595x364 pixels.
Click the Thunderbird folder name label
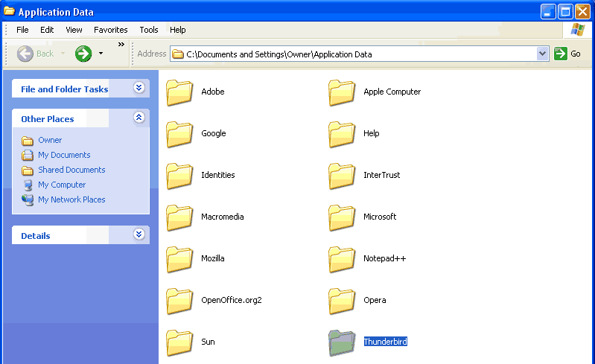(x=385, y=342)
